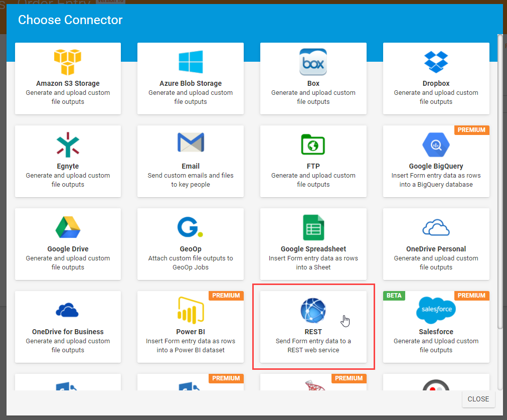Image resolution: width=507 pixels, height=420 pixels.
Task: Select the REST connector title
Action: tap(313, 332)
